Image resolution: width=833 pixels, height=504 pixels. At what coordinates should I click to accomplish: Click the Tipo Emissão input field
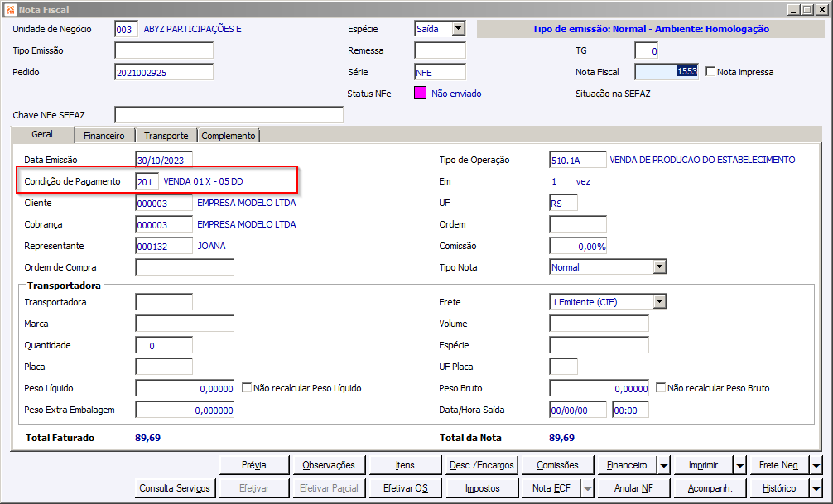164,50
